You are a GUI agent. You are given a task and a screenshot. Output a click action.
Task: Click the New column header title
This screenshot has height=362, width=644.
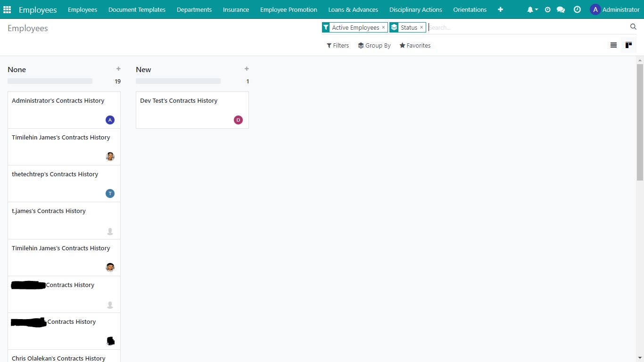(x=143, y=69)
